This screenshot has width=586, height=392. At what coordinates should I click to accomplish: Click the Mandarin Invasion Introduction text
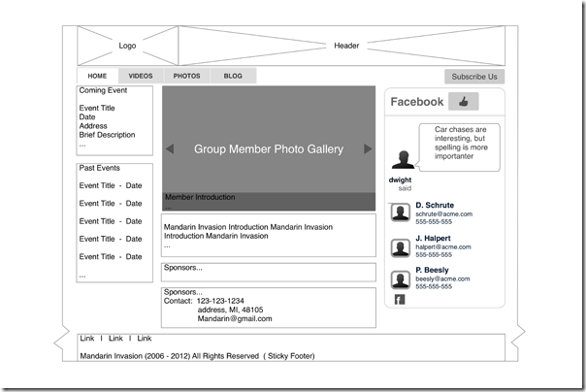(248, 231)
